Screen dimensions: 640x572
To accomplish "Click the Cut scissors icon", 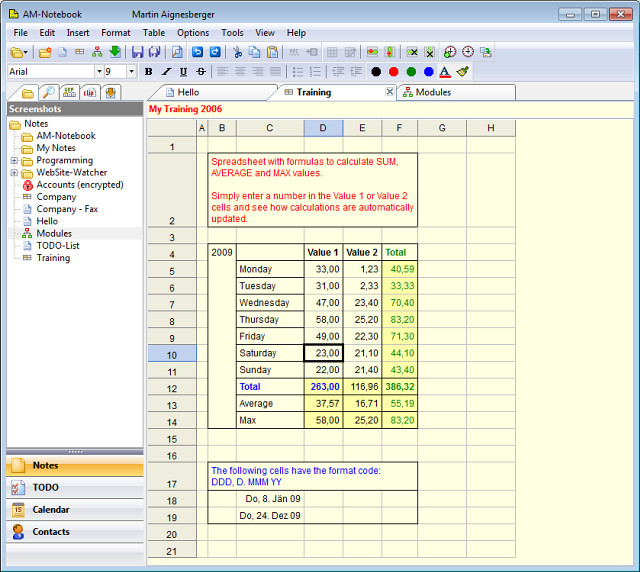I will (238, 52).
